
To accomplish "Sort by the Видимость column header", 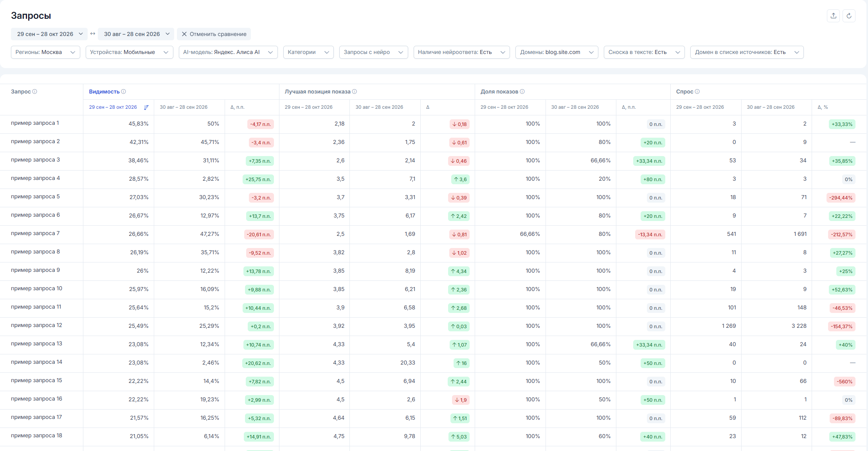I will pos(104,92).
